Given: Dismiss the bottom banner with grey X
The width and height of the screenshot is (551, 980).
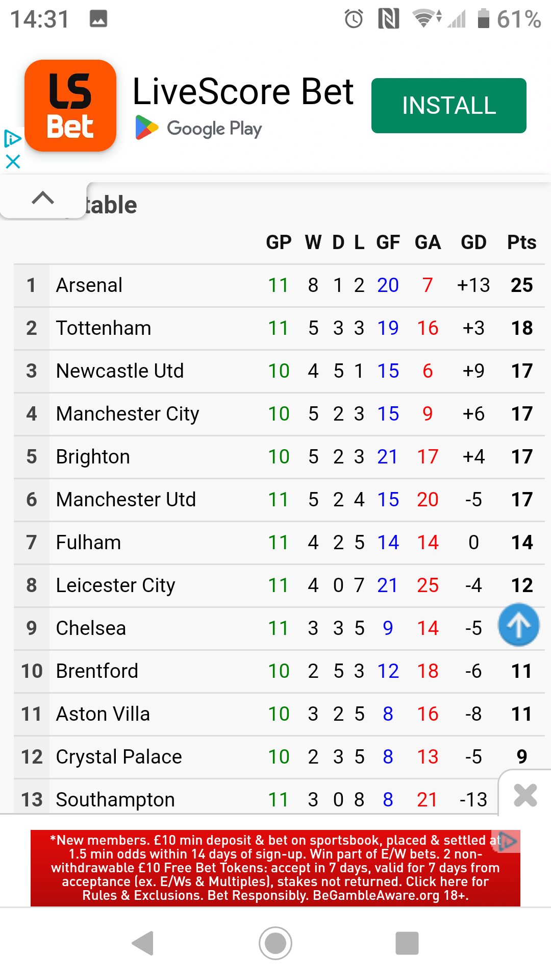Looking at the screenshot, I should point(525,795).
